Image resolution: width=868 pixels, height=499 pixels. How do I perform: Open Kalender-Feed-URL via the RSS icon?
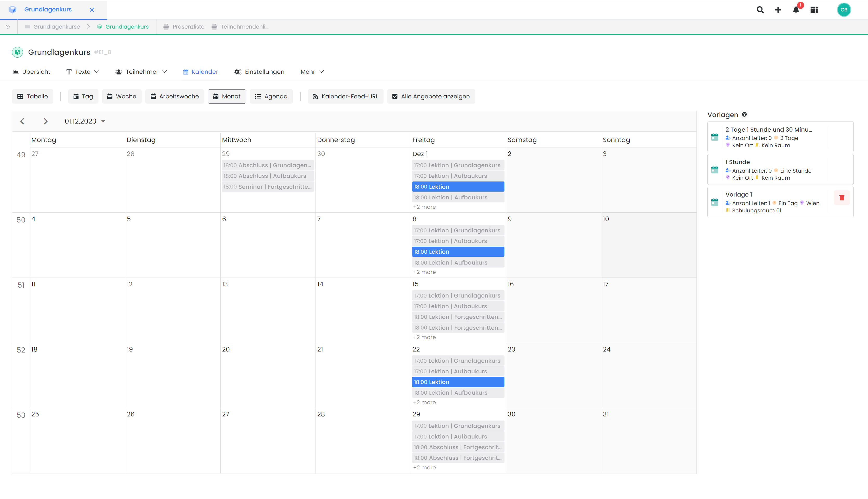(315, 96)
